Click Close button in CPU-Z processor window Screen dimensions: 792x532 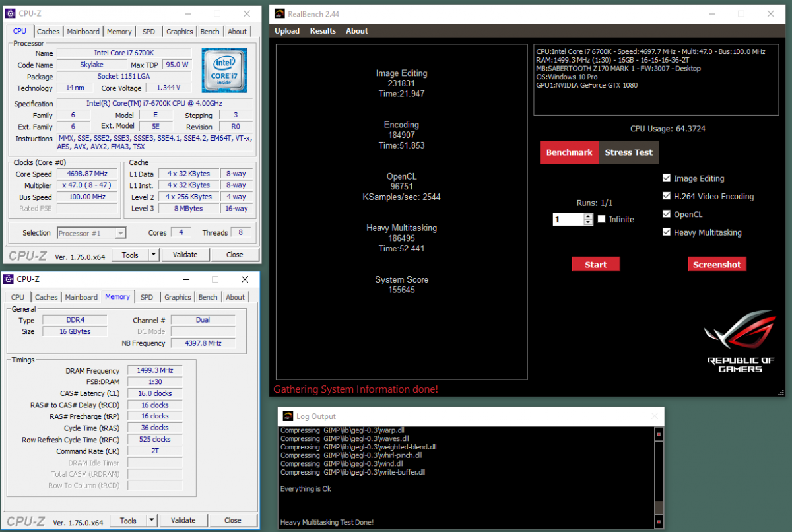point(235,255)
